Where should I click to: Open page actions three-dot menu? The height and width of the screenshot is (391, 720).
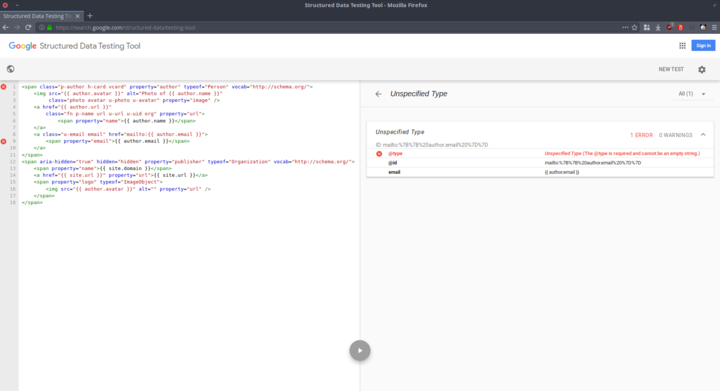click(x=625, y=28)
